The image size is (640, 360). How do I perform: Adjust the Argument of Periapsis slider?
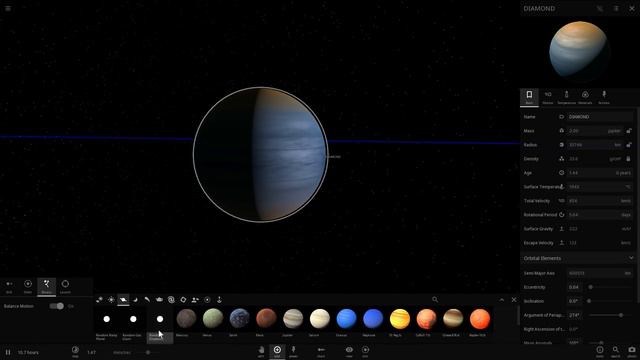610,315
